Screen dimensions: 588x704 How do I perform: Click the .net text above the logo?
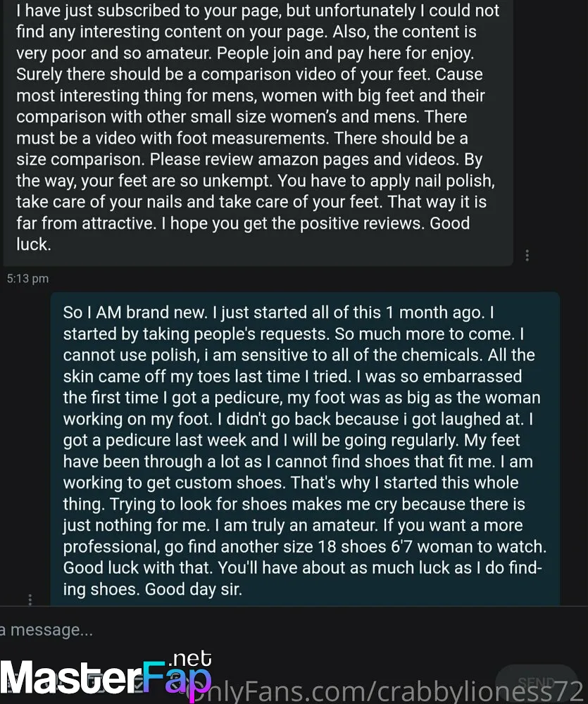(190, 659)
